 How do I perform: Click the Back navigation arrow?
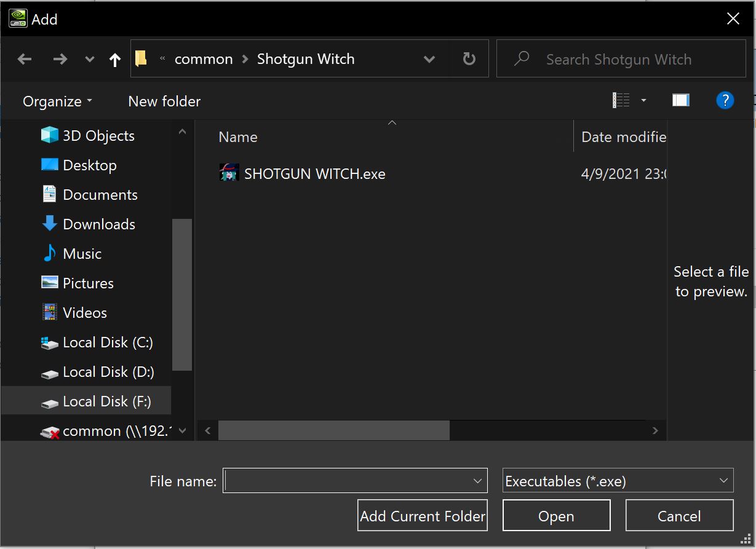[x=25, y=59]
